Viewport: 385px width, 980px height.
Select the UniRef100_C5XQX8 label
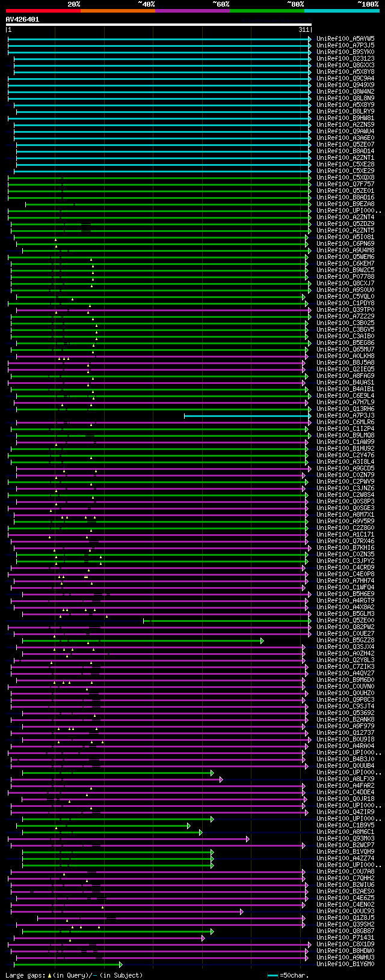click(x=345, y=177)
